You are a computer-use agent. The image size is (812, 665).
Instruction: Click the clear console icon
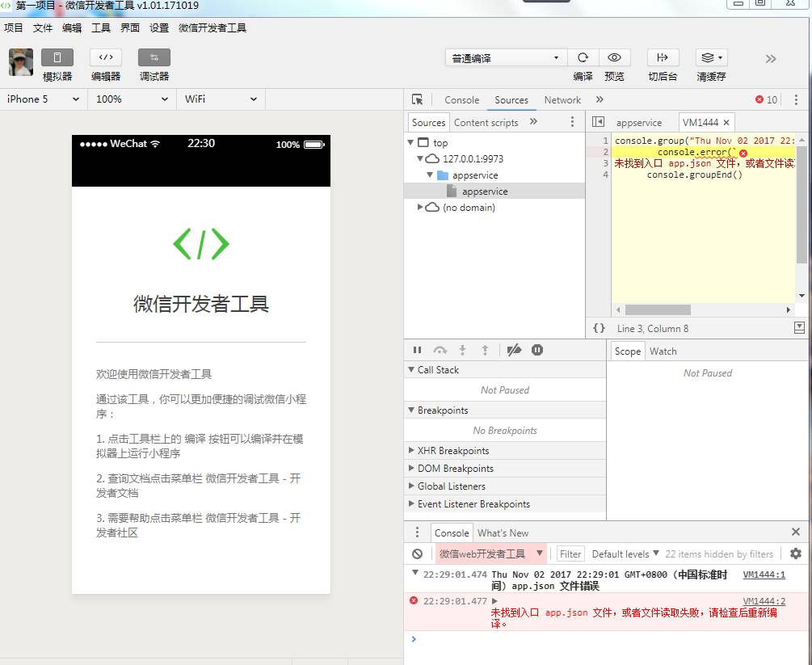(418, 553)
